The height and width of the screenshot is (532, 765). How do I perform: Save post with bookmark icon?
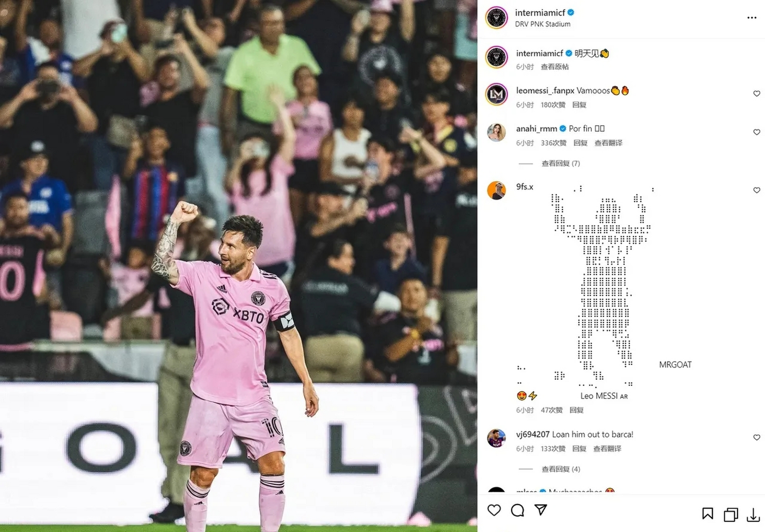(x=708, y=514)
